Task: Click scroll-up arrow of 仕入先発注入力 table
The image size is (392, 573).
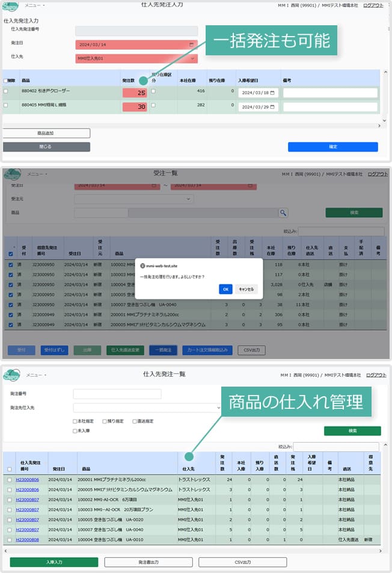Action: pos(385,72)
